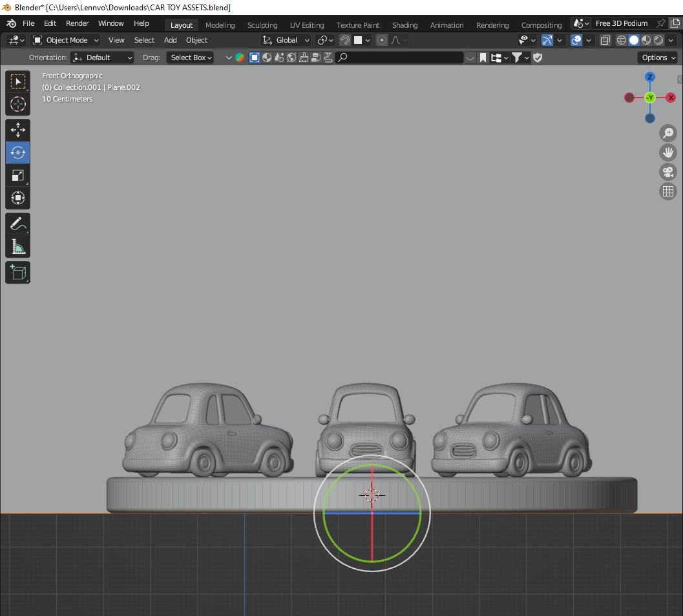Toggle X-ray mode
683x616 pixels.
605,40
